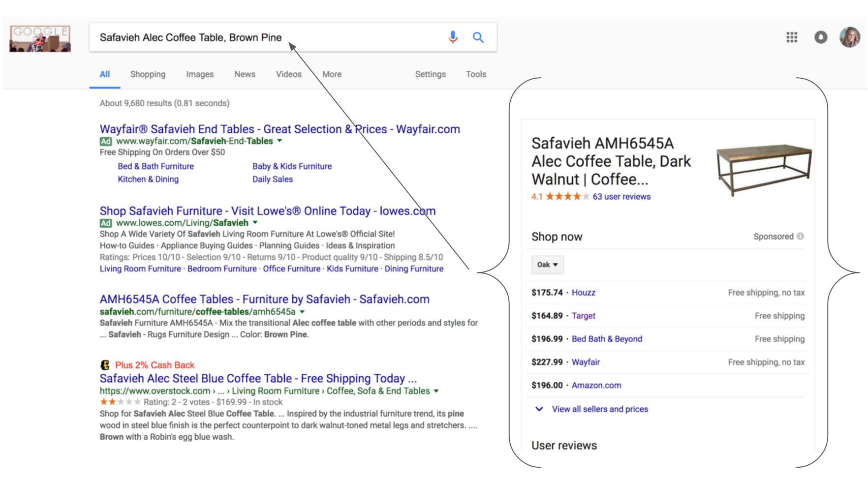Open Kids Furniture sitelink
The height and width of the screenshot is (480, 868).
pos(352,269)
